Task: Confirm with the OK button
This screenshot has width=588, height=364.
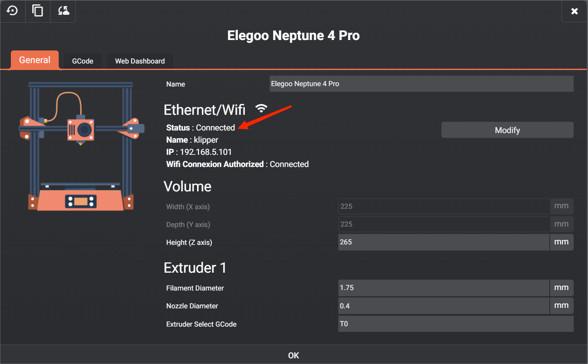Action: point(294,355)
